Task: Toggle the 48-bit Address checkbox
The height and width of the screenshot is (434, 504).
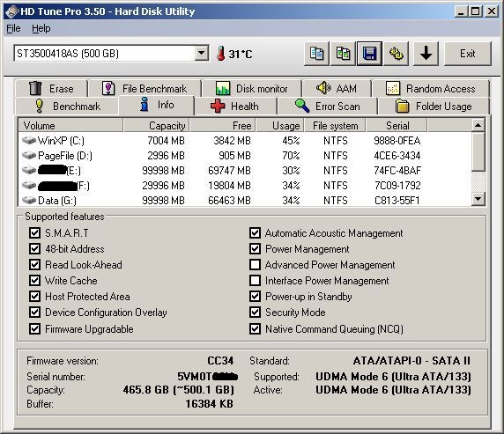Action: [x=34, y=248]
